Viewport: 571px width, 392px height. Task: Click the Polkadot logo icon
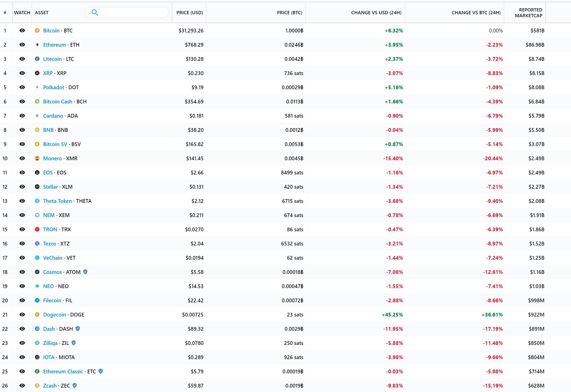(37, 87)
